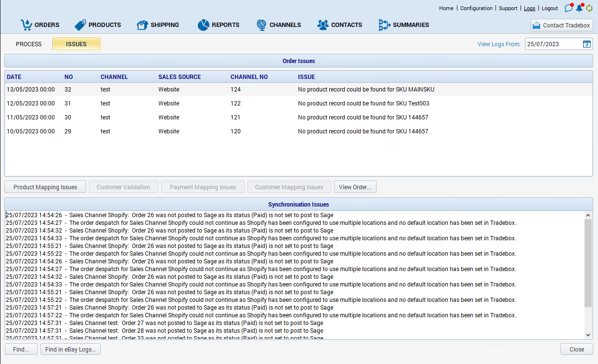The image size is (598, 364).
Task: Open the chat messages speech bubble icon
Action: (x=569, y=8)
